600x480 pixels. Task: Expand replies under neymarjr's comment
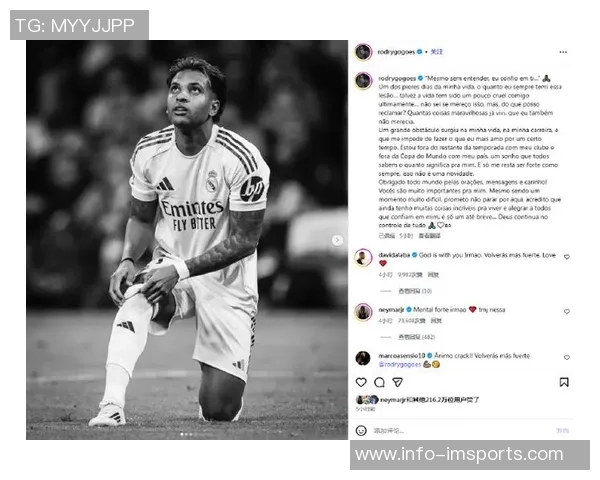pos(416,337)
